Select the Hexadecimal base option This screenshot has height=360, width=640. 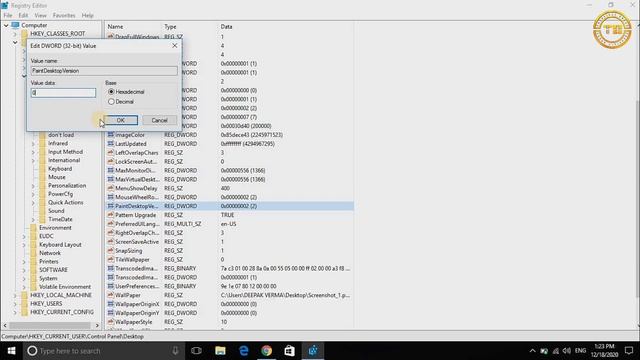click(x=111, y=92)
